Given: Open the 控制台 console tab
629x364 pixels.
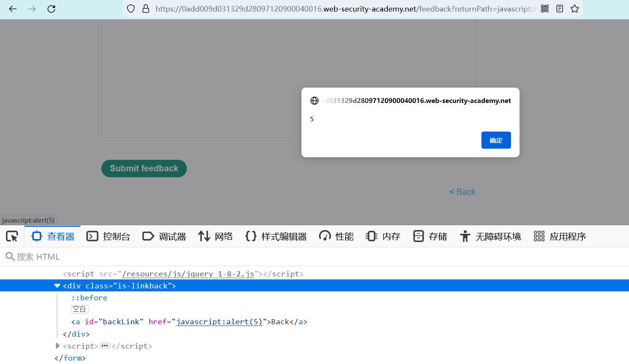Looking at the screenshot, I should coord(108,236).
